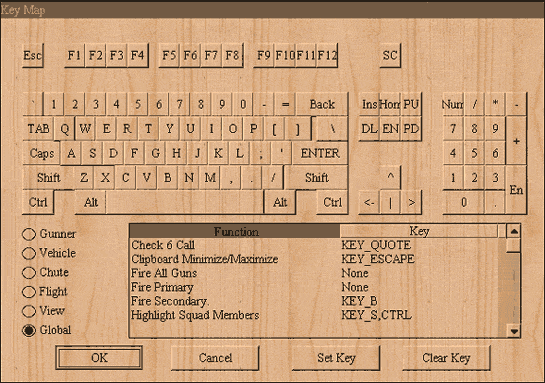Click the apostrophe (quote) key

281,153
